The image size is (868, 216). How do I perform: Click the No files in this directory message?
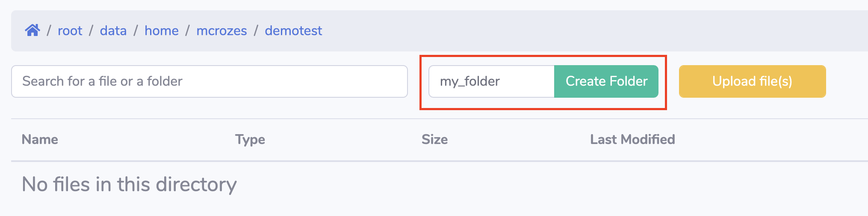129,185
